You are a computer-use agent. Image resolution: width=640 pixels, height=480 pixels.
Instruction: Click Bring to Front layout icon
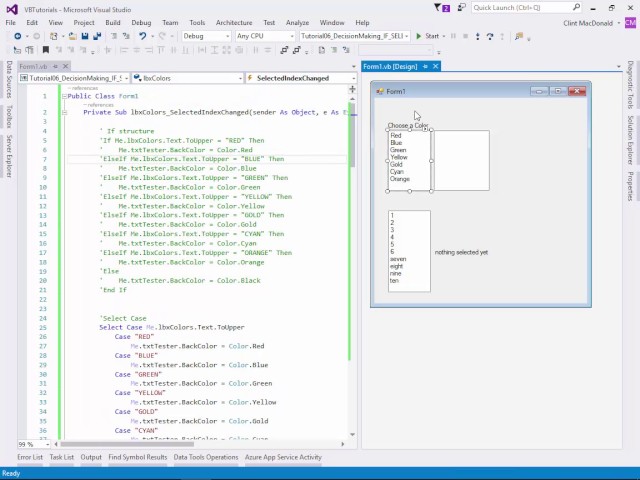(284, 50)
